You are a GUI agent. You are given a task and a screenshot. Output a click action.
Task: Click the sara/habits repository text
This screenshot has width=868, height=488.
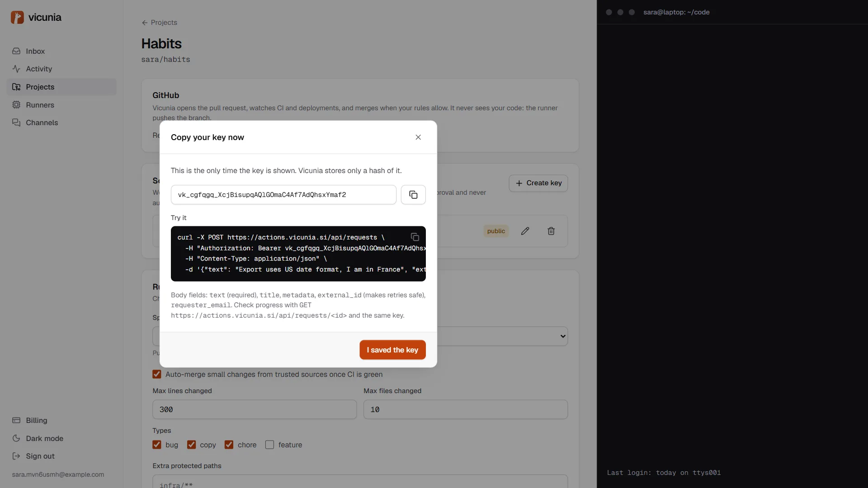pyautogui.click(x=165, y=60)
